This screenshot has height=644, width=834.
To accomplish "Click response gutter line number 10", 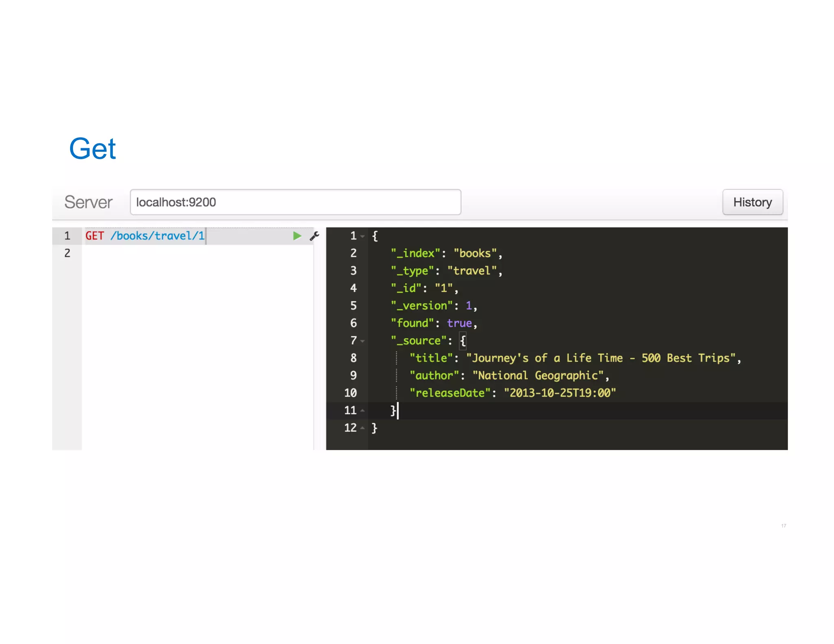I will (x=350, y=393).
